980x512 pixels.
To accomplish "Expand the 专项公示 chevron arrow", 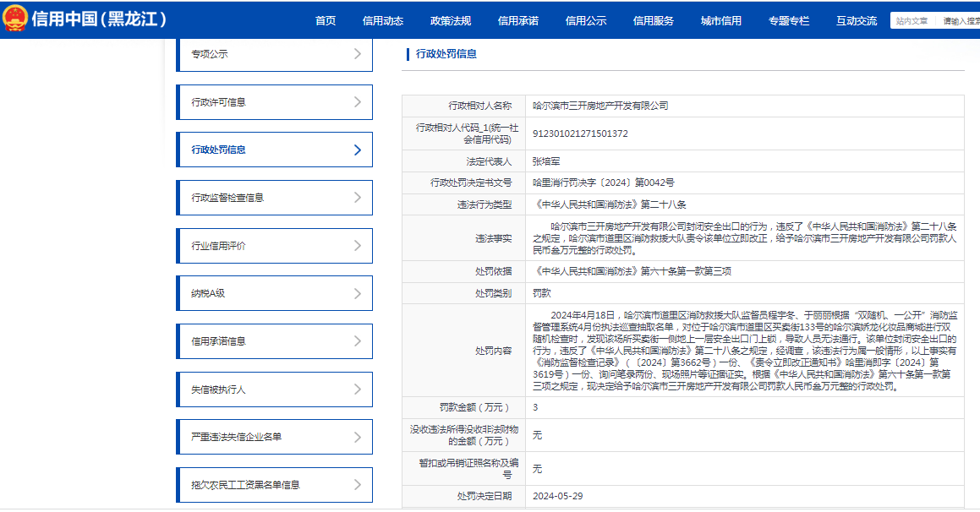I will 358,54.
